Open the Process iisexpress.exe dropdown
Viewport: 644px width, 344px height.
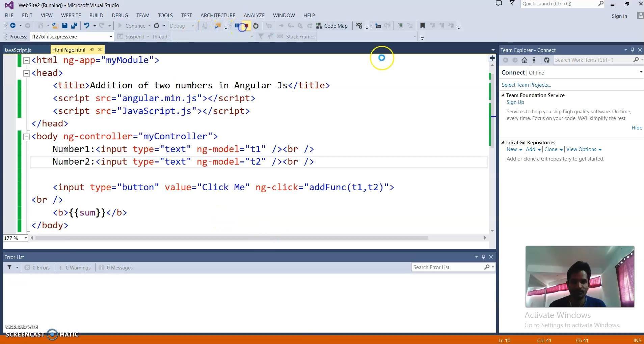[110, 36]
